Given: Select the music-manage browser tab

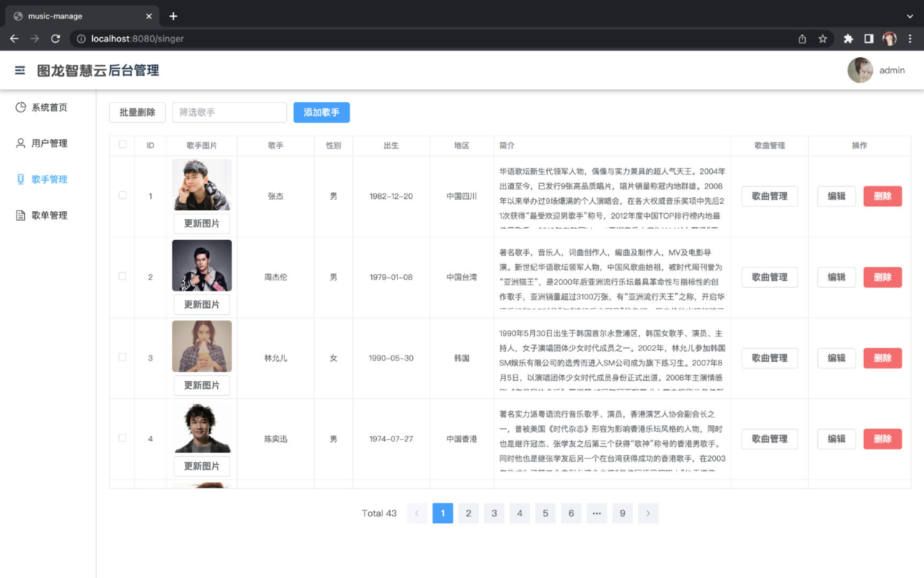Looking at the screenshot, I should point(82,16).
